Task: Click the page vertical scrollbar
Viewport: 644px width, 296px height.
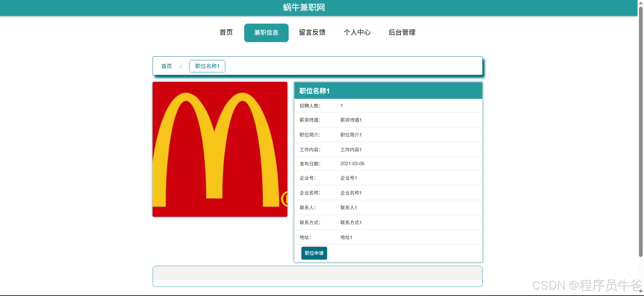Action: 641,131
